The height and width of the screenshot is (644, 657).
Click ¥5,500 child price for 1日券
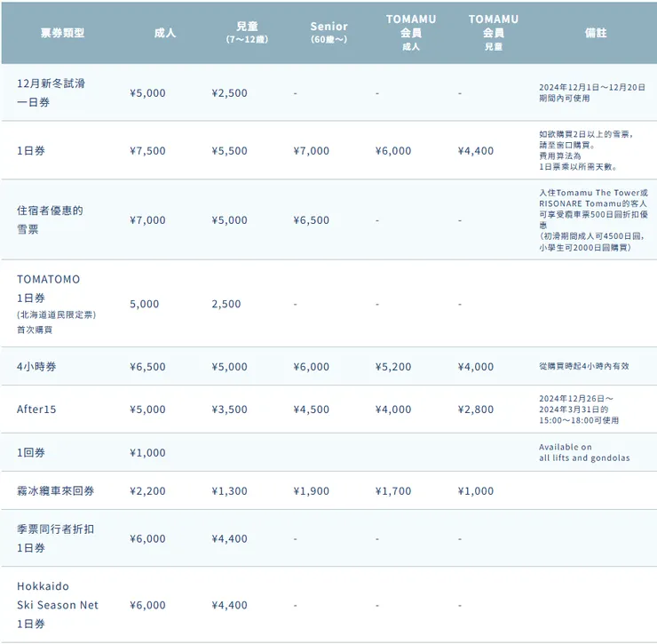point(229,151)
